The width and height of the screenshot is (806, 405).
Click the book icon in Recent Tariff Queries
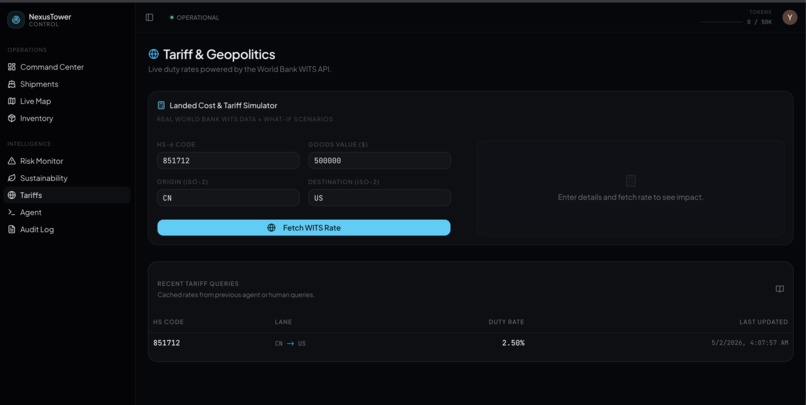[x=780, y=289]
